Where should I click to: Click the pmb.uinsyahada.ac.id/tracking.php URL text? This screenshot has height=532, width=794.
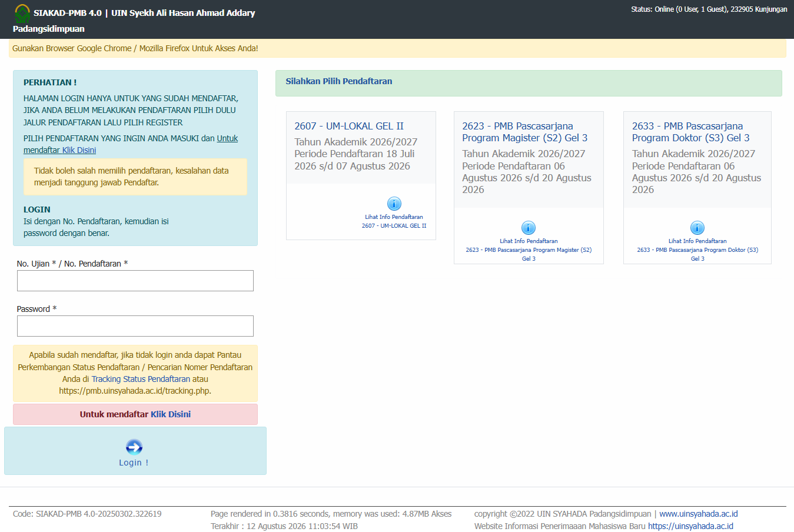(135, 391)
